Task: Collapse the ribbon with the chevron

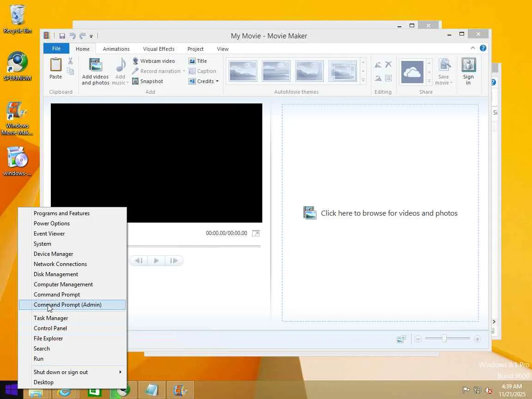Action: (x=472, y=48)
